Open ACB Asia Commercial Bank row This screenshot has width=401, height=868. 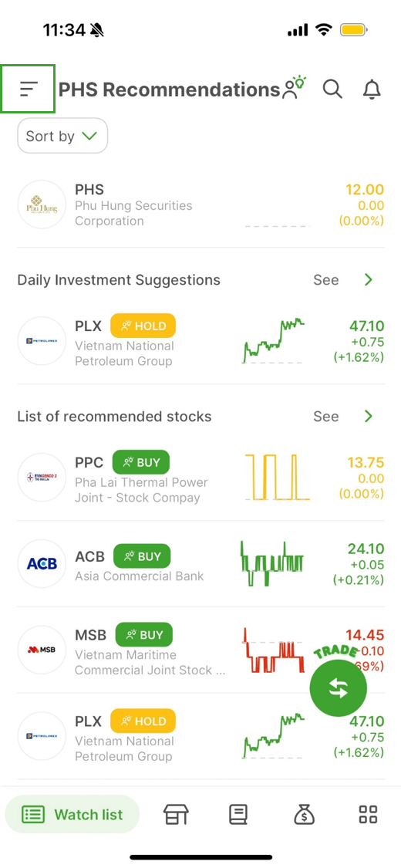coord(200,564)
